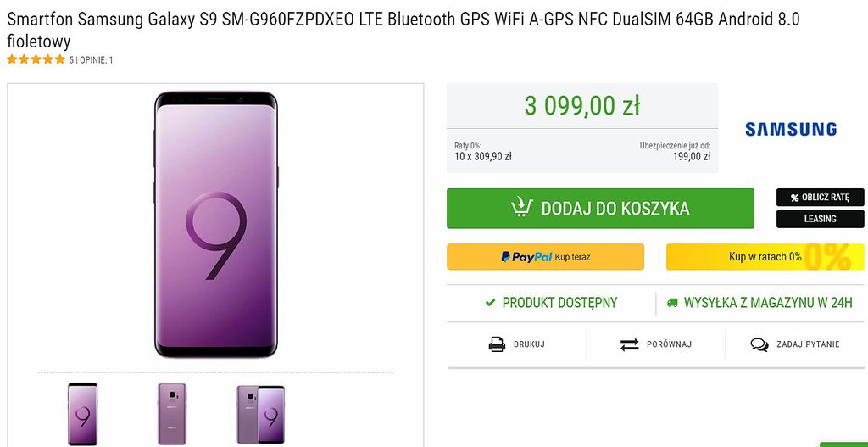Image resolution: width=868 pixels, height=447 pixels.
Task: Click the compare arrows icon
Action: tap(629, 344)
